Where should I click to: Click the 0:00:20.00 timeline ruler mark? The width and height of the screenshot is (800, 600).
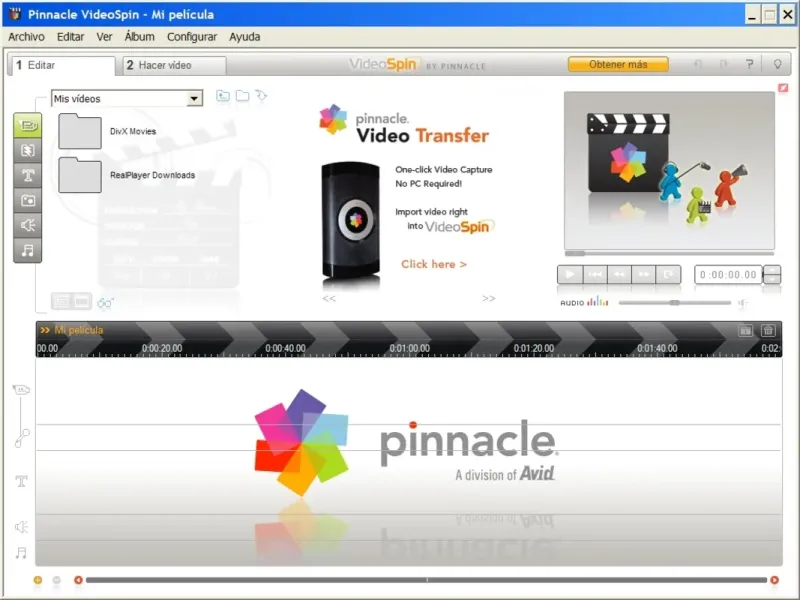coord(162,348)
